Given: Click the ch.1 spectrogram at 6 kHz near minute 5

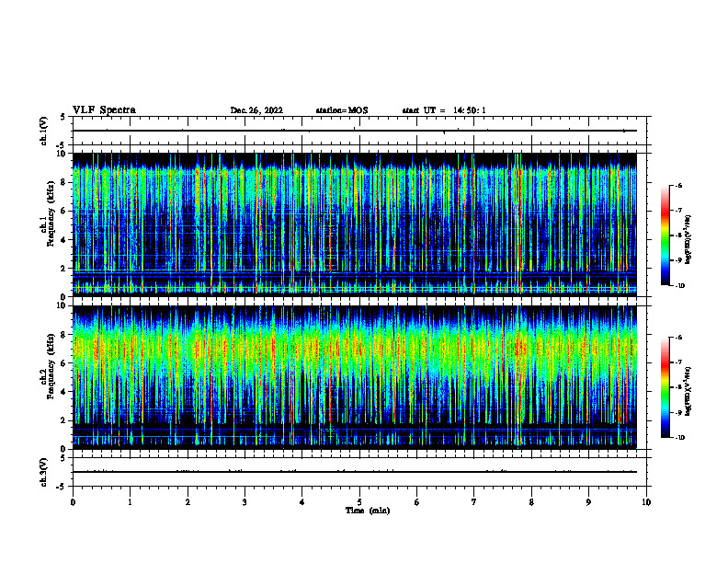Looking at the screenshot, I should click(x=359, y=211).
